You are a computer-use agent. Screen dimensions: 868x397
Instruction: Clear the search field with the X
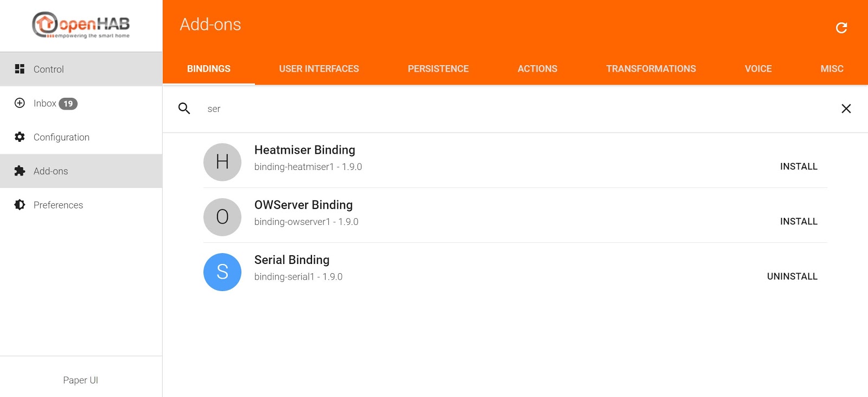coord(846,109)
